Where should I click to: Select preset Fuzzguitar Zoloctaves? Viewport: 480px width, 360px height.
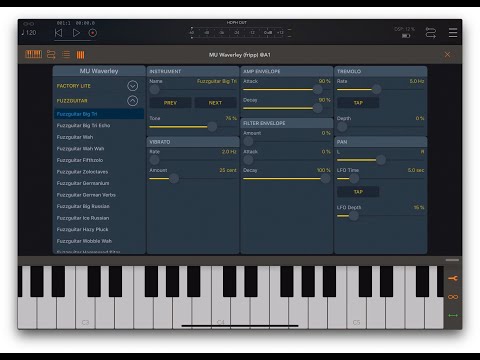(x=99, y=172)
